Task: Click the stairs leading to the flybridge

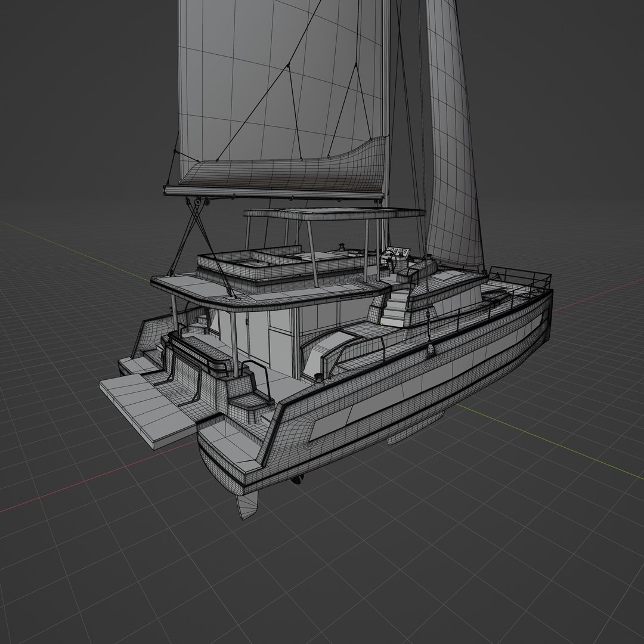Action: (x=395, y=309)
